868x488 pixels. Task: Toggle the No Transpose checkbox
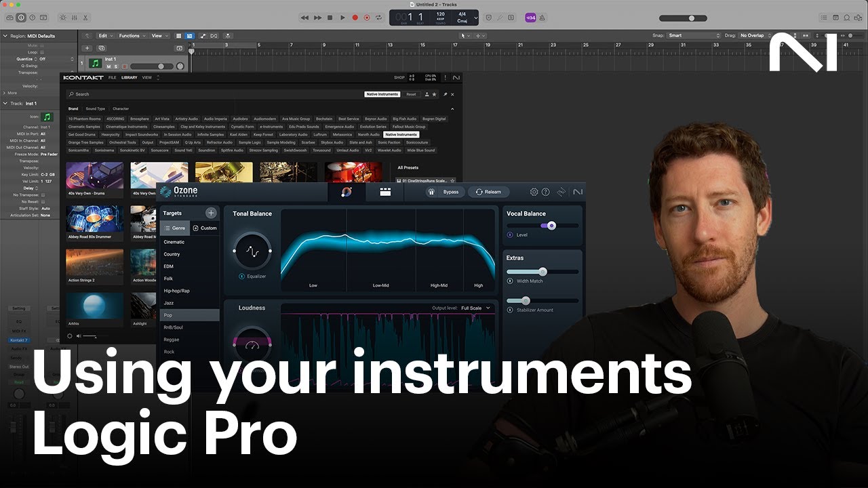[43, 195]
